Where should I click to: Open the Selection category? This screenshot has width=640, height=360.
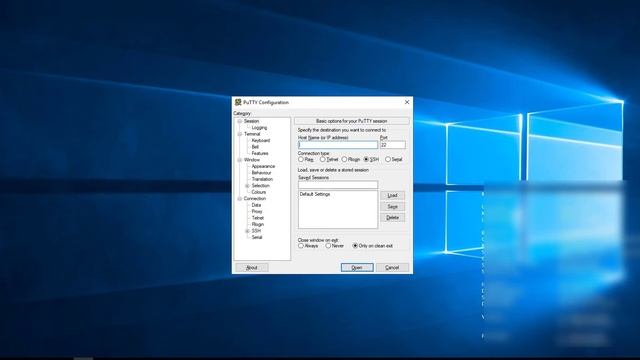[260, 186]
